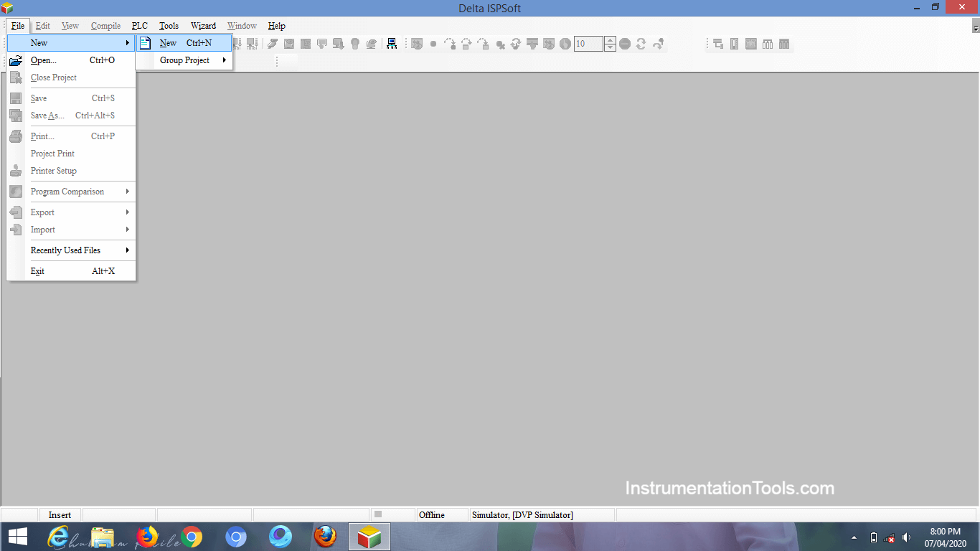Image resolution: width=980 pixels, height=551 pixels.
Task: Select Print... in the File menu
Action: (71, 136)
